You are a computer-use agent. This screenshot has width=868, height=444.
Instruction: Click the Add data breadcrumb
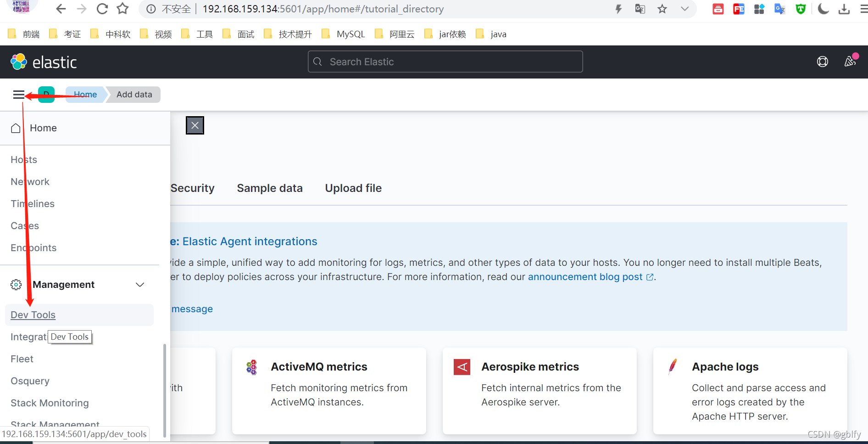tap(134, 95)
